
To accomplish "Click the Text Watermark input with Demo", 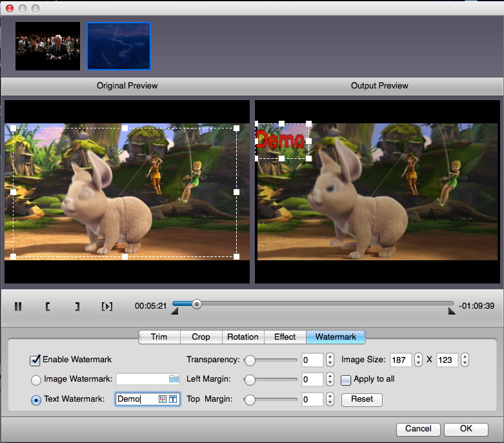I will 148,399.
